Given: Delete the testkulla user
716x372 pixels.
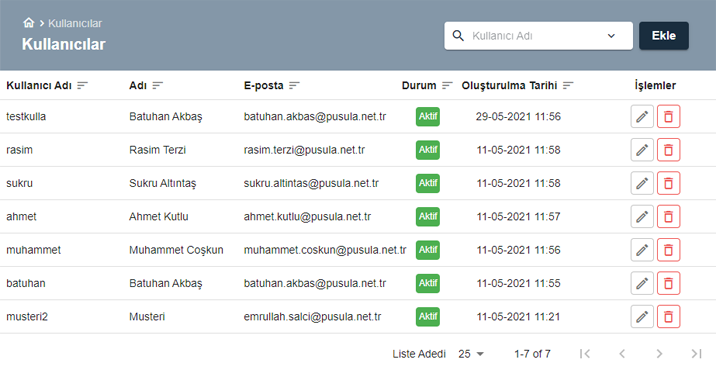Looking at the screenshot, I should coord(669,116).
